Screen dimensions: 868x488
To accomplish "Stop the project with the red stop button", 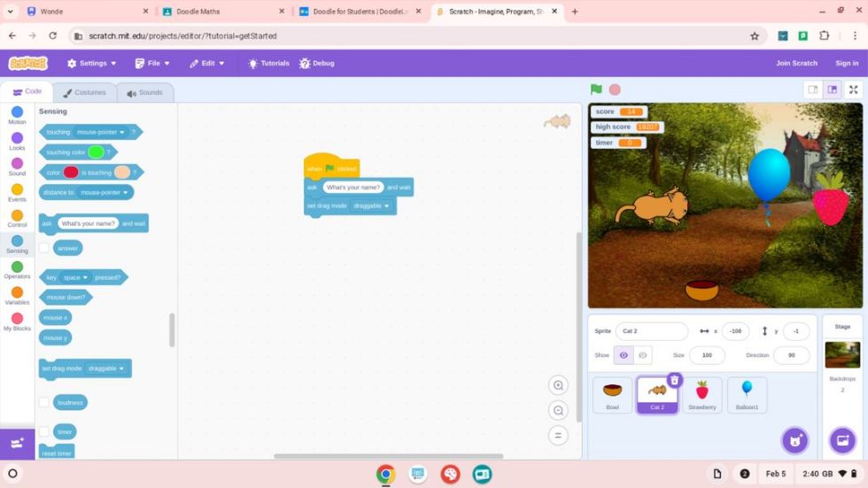I will [x=615, y=89].
